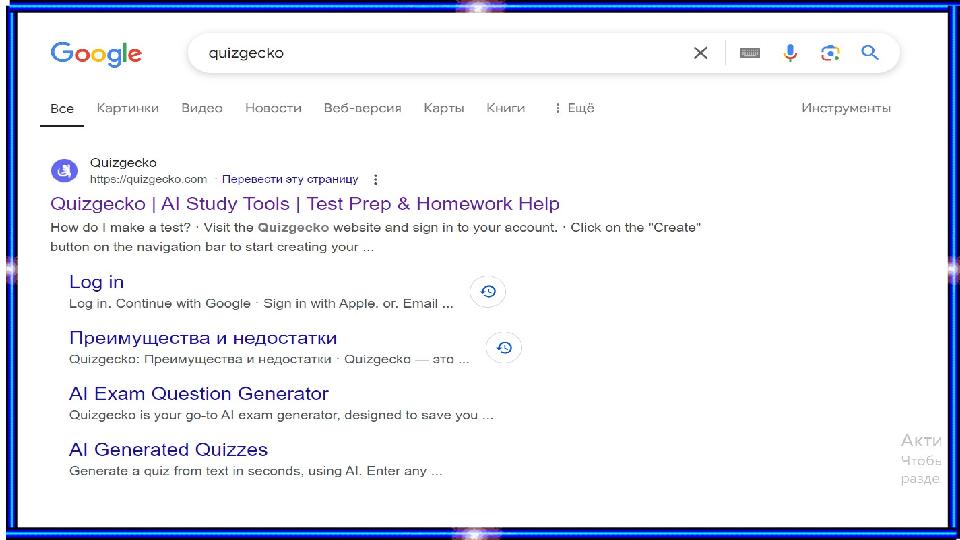The width and height of the screenshot is (960, 540).
Task: Open three-dot menu beside Quizgecko result
Action: [375, 179]
